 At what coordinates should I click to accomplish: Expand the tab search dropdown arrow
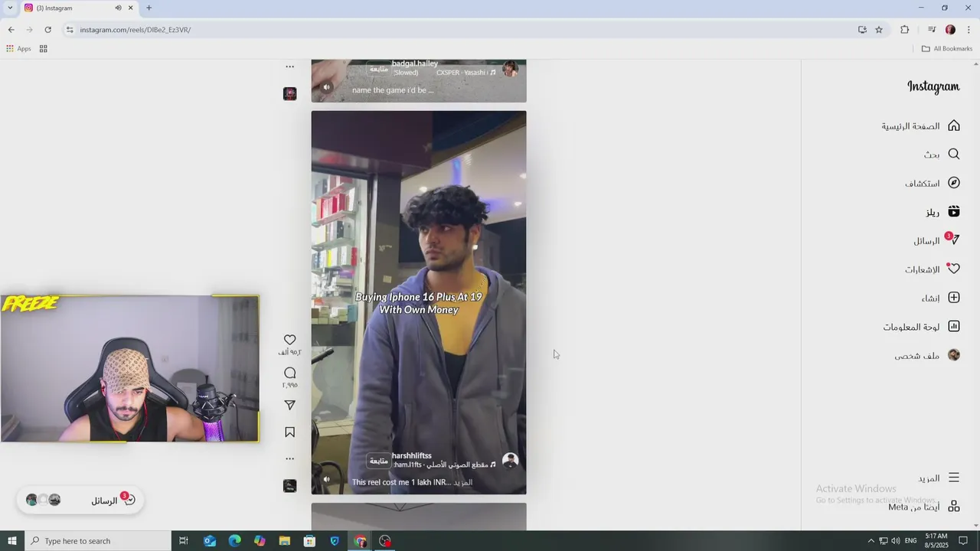10,8
